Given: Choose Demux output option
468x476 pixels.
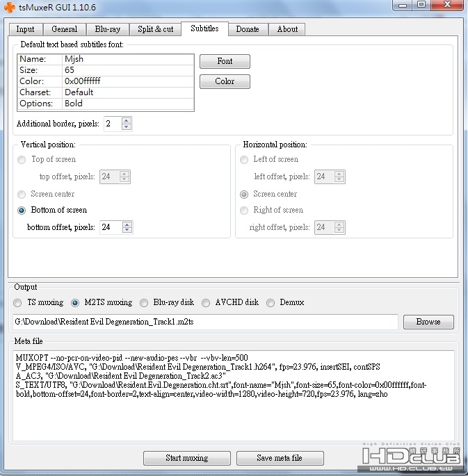Looking at the screenshot, I should 271,303.
